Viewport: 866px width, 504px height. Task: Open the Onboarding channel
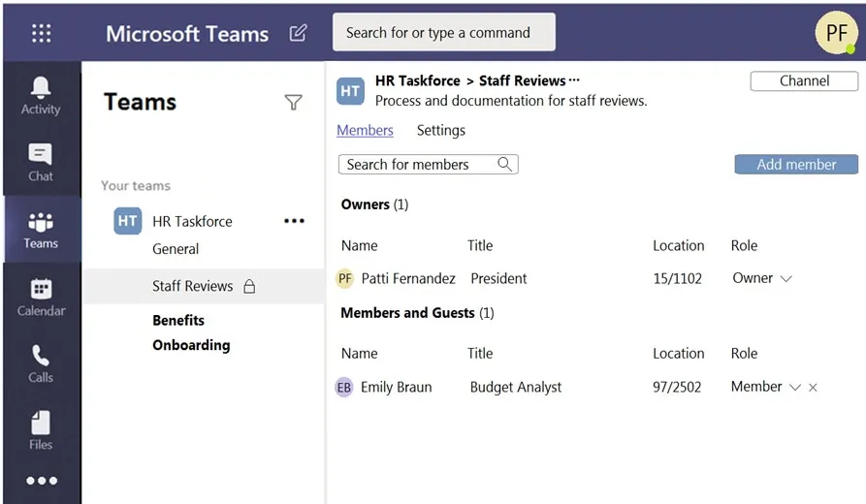point(191,345)
